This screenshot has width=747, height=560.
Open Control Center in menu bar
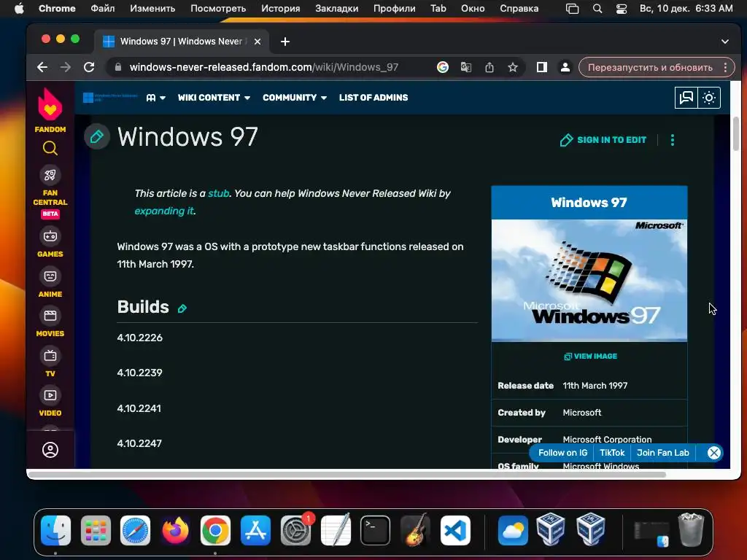click(x=622, y=9)
